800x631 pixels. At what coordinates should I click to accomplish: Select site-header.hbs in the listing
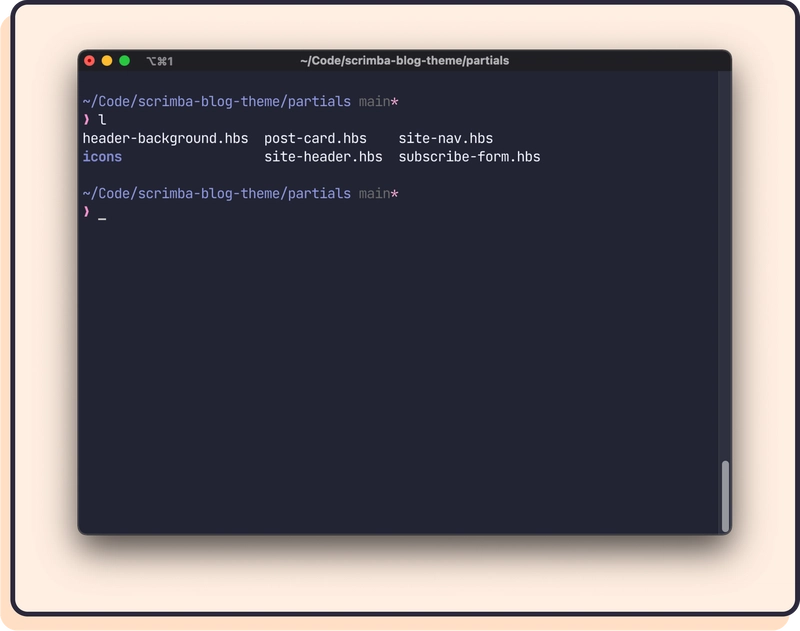(x=323, y=157)
